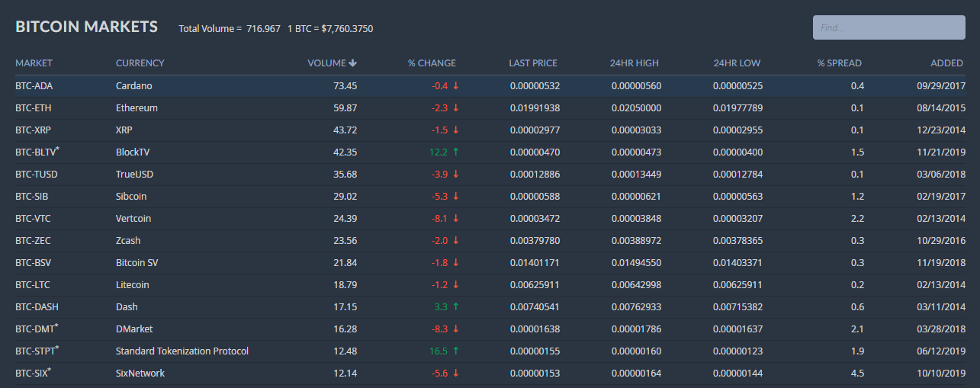Open the BTC-ZEC market link

(x=33, y=241)
